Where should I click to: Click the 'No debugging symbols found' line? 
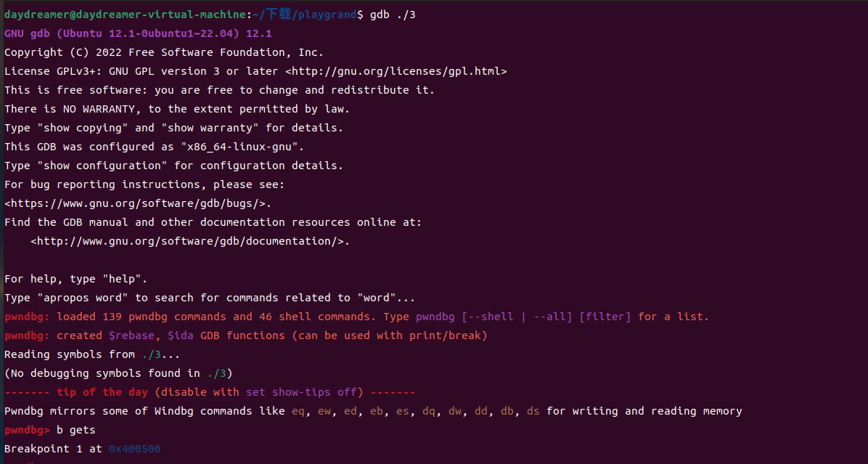[118, 374]
